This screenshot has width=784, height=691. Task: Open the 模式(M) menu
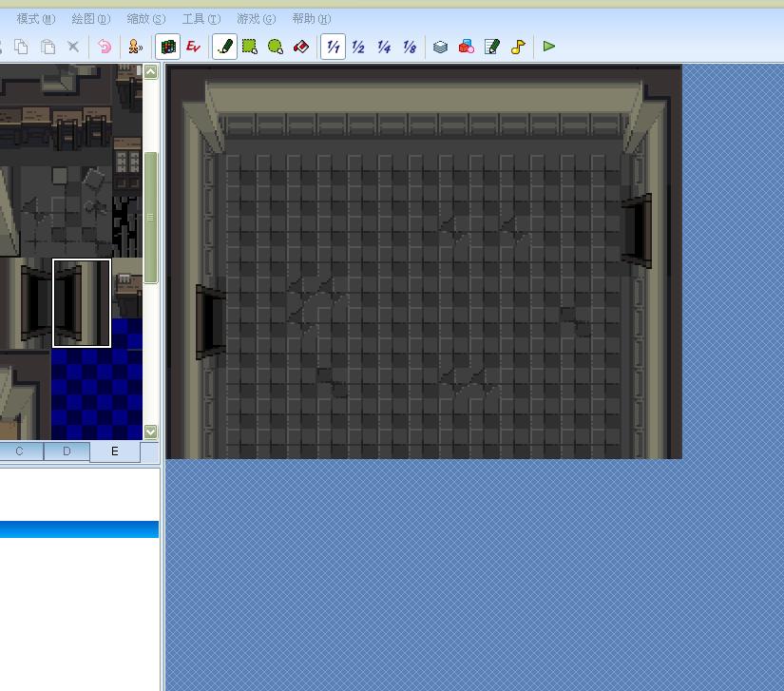click(x=36, y=19)
